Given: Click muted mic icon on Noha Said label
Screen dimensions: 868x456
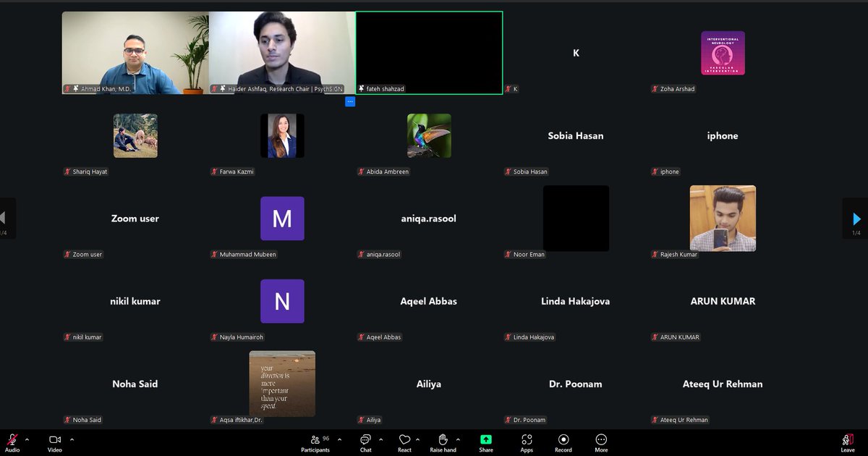Looking at the screenshot, I should coord(68,420).
